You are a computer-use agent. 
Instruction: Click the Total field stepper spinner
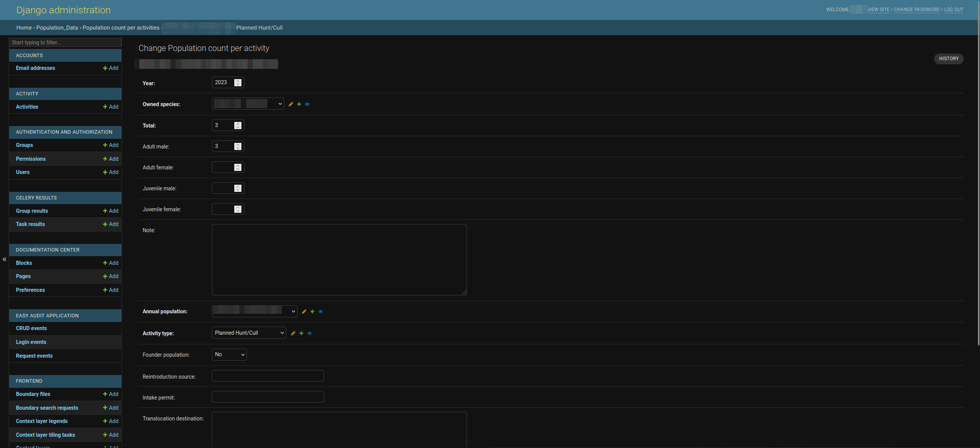coord(238,126)
